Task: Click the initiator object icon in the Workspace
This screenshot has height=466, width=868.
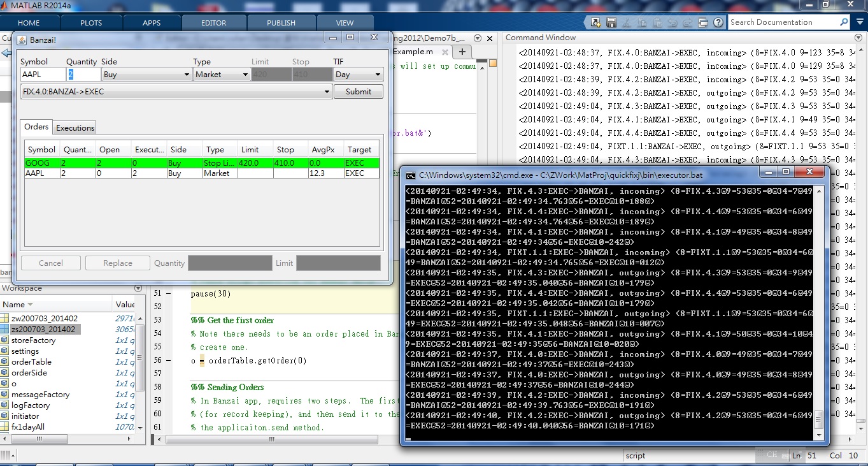Action: point(5,416)
